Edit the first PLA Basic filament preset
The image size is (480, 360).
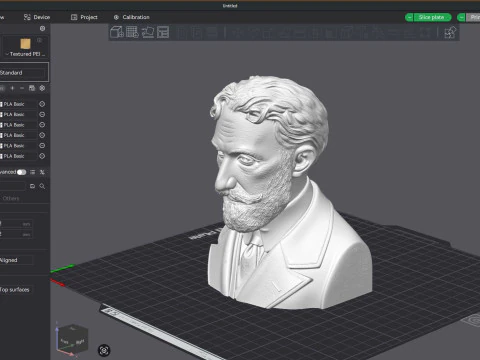point(42,104)
